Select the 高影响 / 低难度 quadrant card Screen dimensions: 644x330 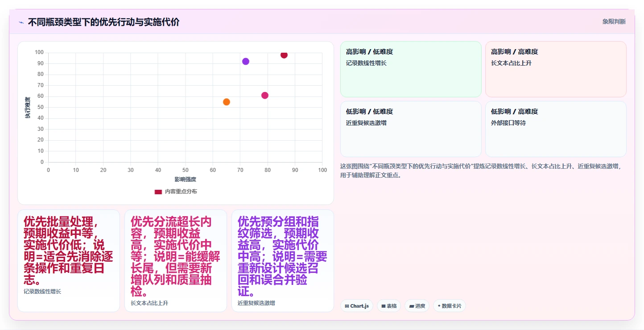coord(411,69)
